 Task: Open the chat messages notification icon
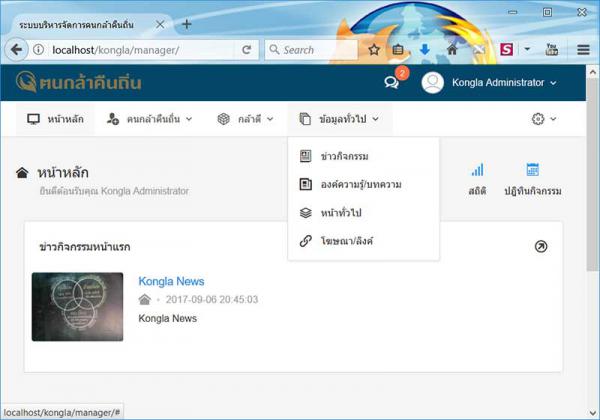pos(392,83)
